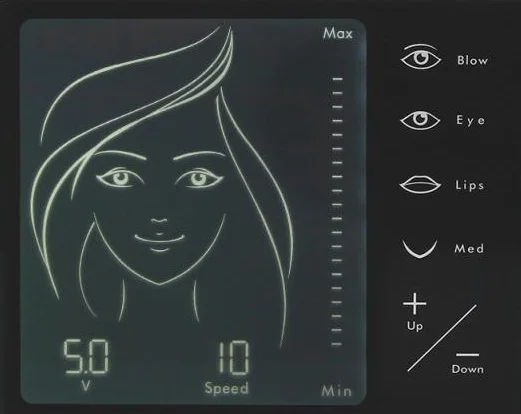Click the Eye label
The height and width of the screenshot is (414, 521).
click(470, 120)
